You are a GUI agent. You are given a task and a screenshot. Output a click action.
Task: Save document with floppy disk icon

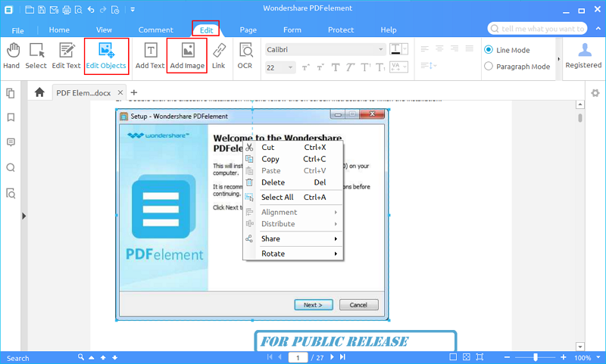tap(42, 10)
